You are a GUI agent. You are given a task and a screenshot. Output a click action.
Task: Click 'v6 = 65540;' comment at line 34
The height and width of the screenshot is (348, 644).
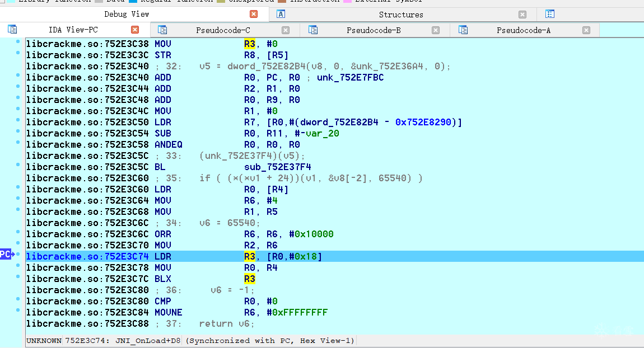coord(230,223)
